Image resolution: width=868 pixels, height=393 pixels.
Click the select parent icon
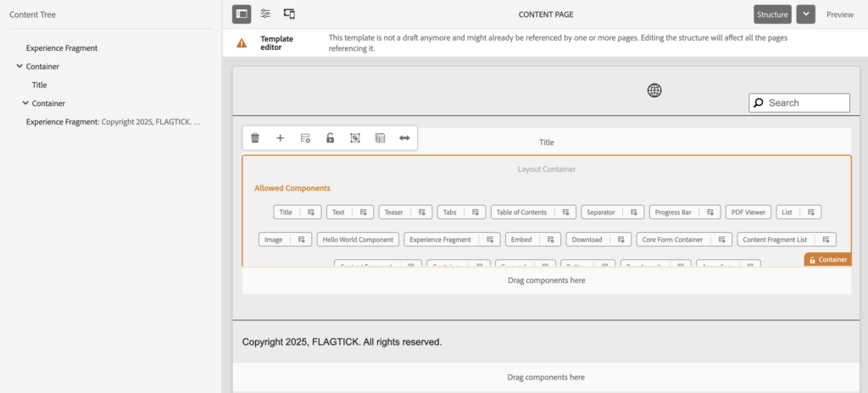tap(355, 138)
